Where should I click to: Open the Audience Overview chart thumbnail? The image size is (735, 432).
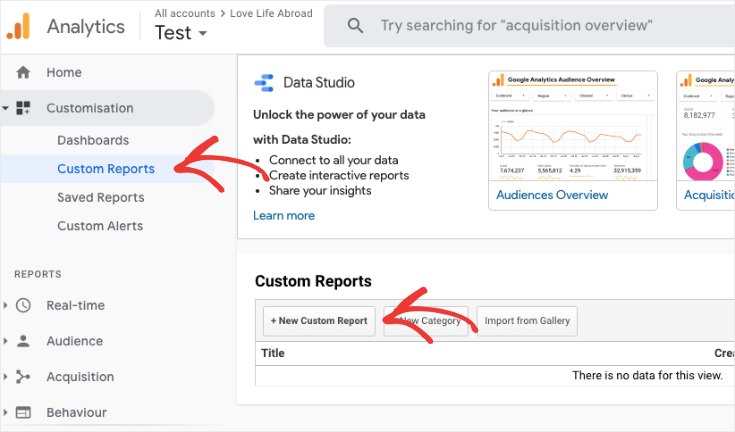[573, 127]
